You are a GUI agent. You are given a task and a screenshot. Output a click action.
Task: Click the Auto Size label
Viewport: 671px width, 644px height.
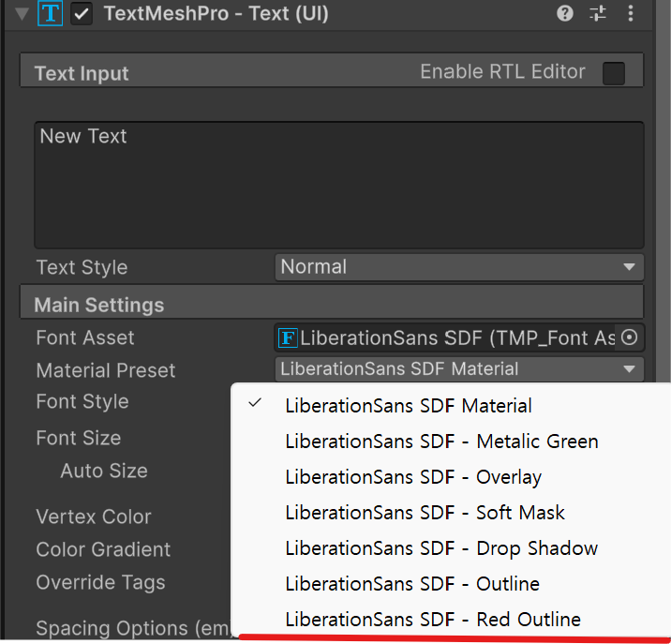pyautogui.click(x=104, y=471)
